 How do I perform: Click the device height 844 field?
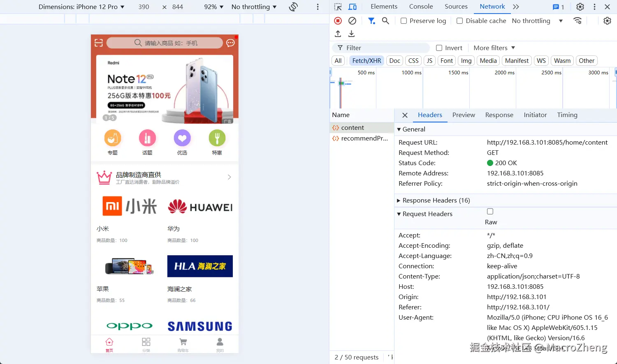[178, 7]
